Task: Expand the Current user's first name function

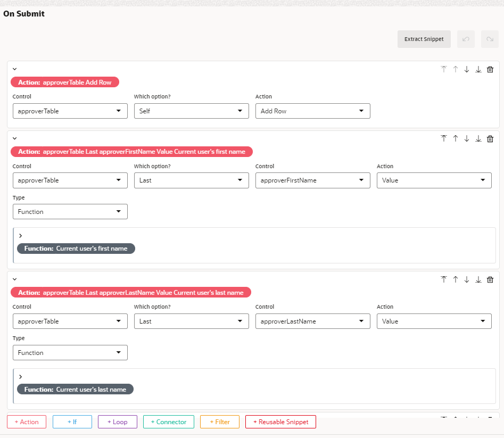Action: [20, 235]
